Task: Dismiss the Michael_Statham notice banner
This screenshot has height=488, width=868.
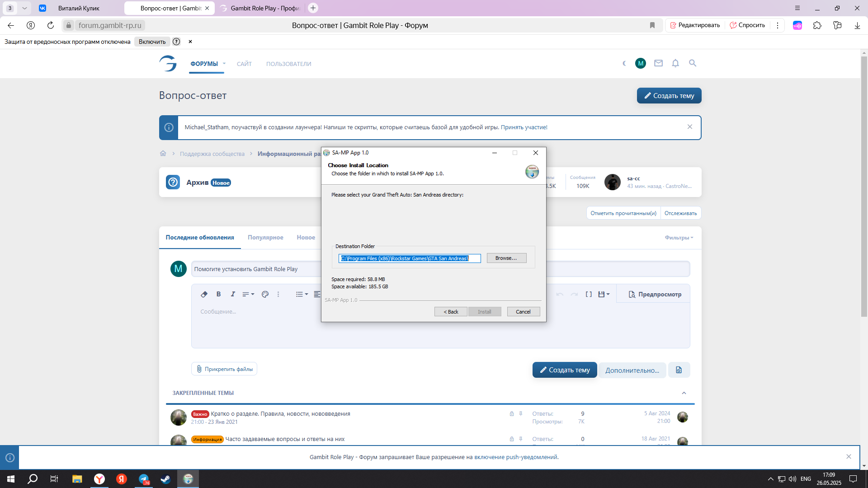Action: point(690,127)
